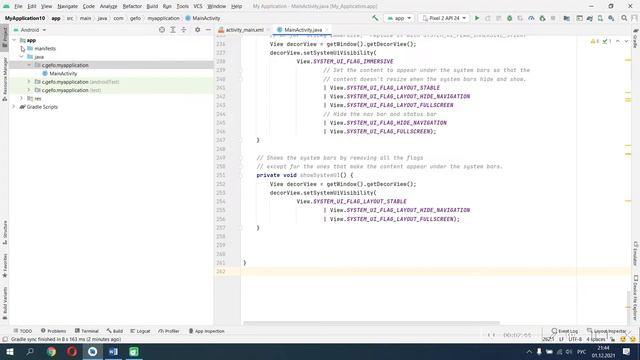Collapse the java folder
This screenshot has width=640, height=360.
pyautogui.click(x=22, y=57)
